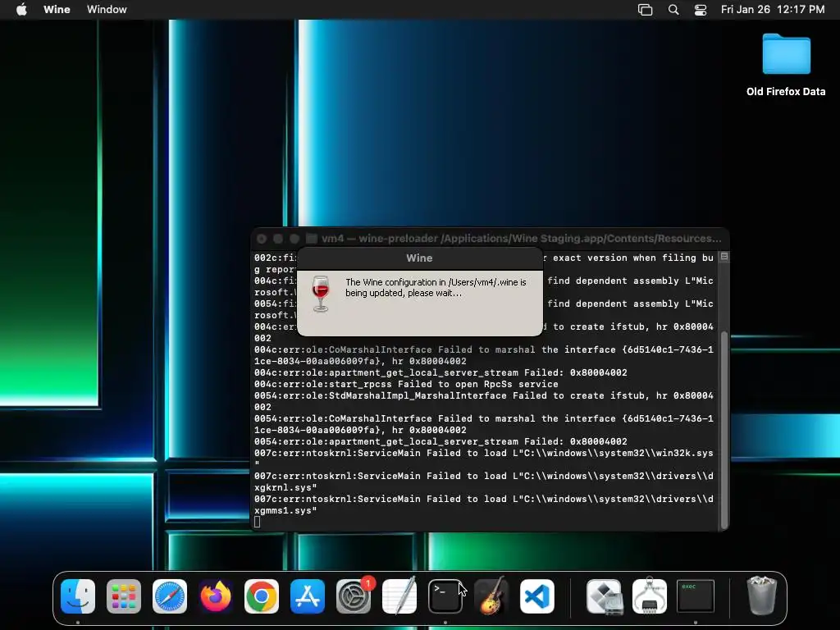840x630 pixels.
Task: Switch to Terminal in the dock
Action: click(x=445, y=596)
